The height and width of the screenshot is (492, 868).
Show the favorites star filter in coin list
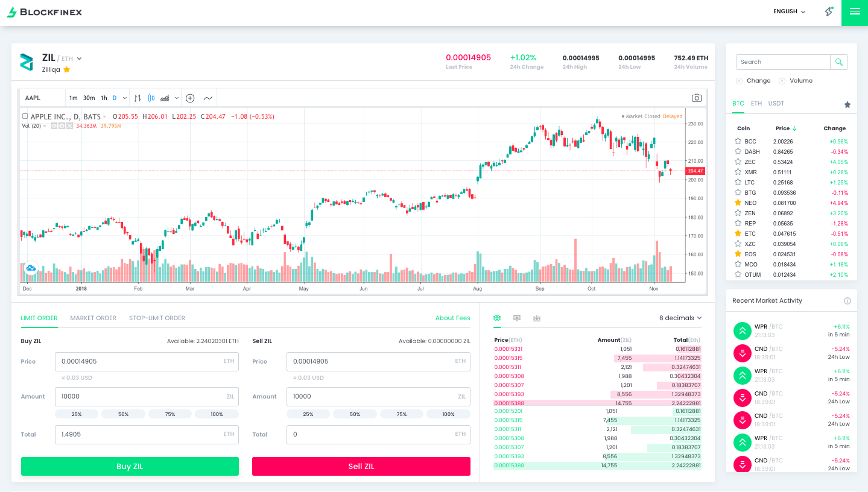847,105
